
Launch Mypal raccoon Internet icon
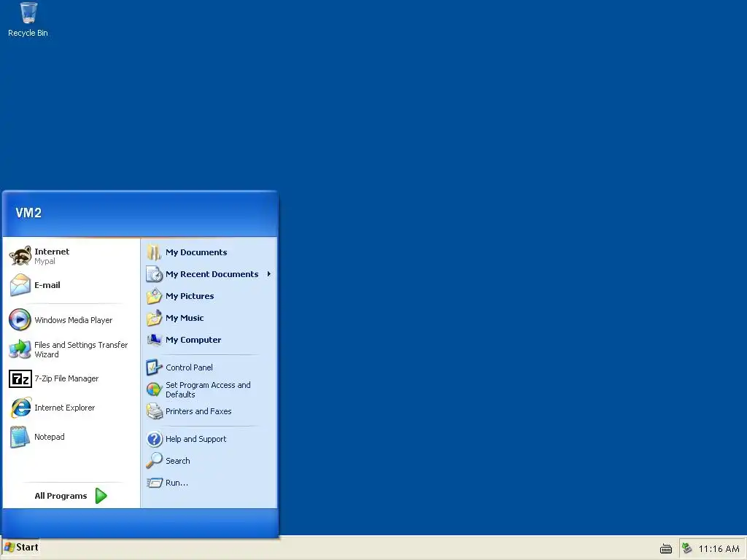point(20,256)
